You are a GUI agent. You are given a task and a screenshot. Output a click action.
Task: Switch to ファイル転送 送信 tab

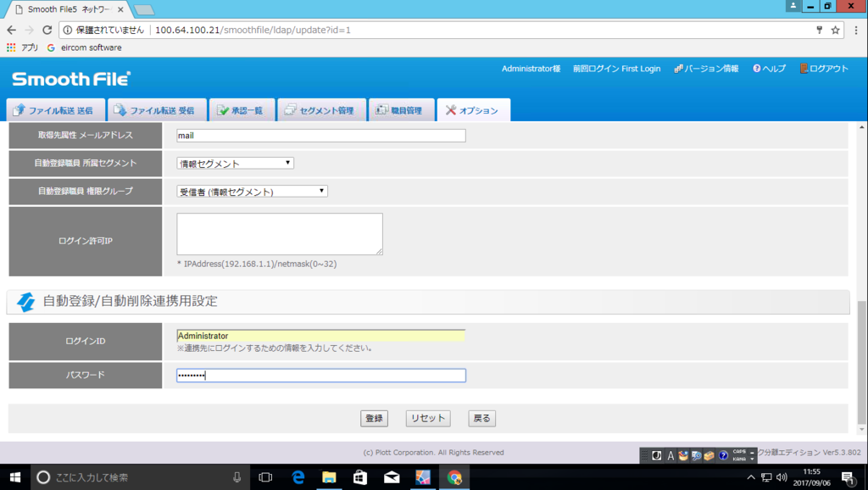56,109
